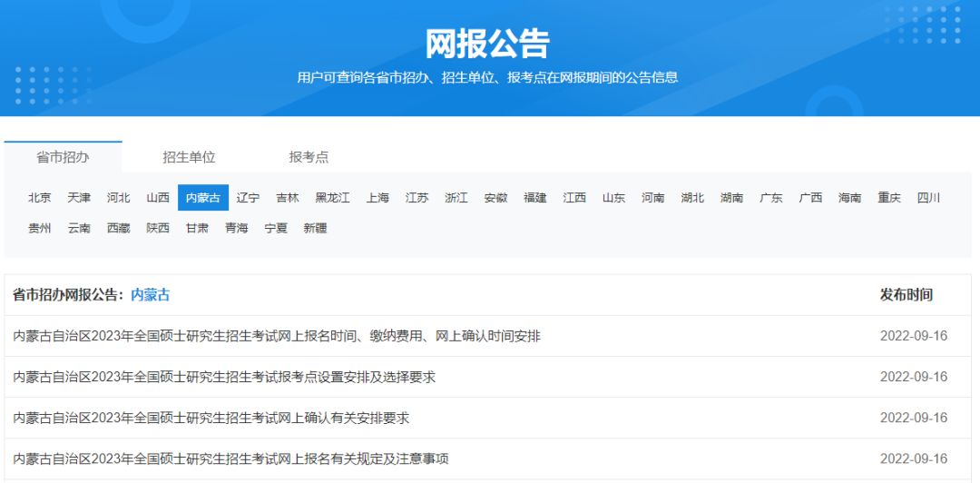980x483 pixels.
Task: Select 重庆 municipality
Action: pos(889,198)
